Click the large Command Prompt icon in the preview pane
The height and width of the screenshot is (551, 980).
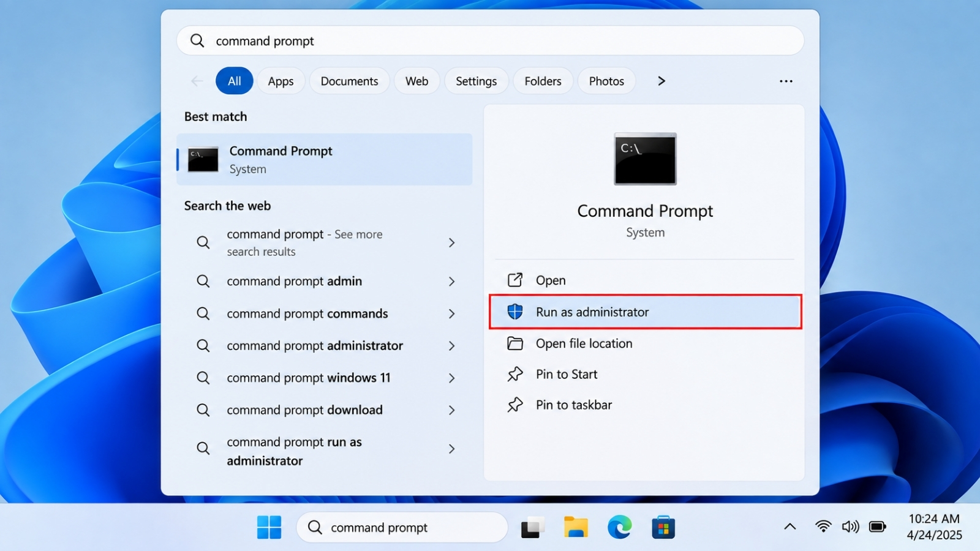click(x=645, y=159)
